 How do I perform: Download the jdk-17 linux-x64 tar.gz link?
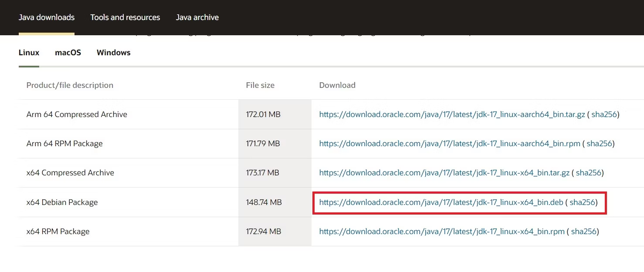444,173
